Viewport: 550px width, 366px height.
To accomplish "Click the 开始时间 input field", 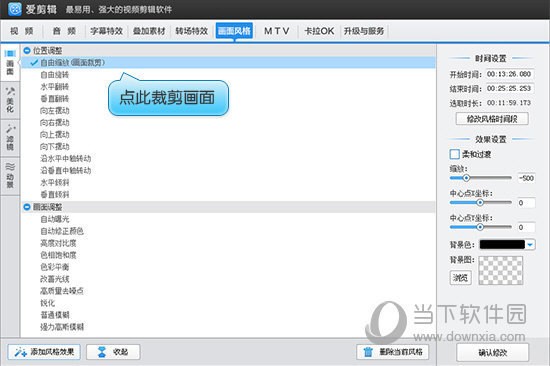I will click(510, 74).
